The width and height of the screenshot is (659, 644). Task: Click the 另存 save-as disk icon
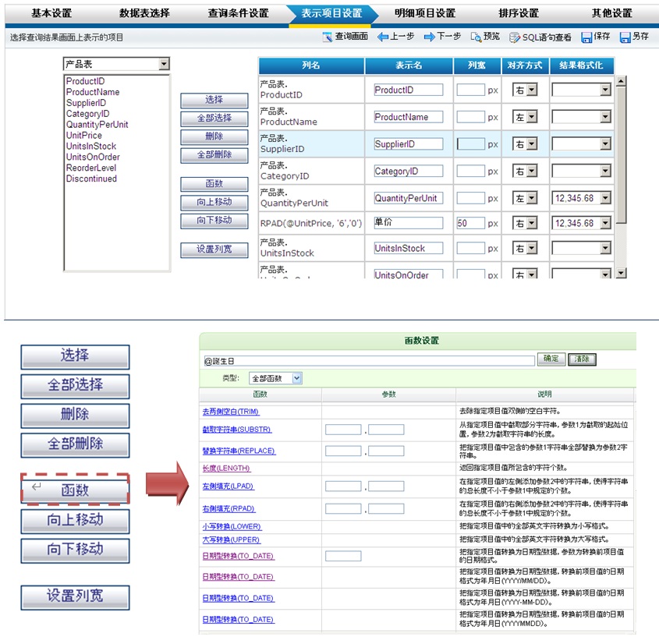point(625,37)
